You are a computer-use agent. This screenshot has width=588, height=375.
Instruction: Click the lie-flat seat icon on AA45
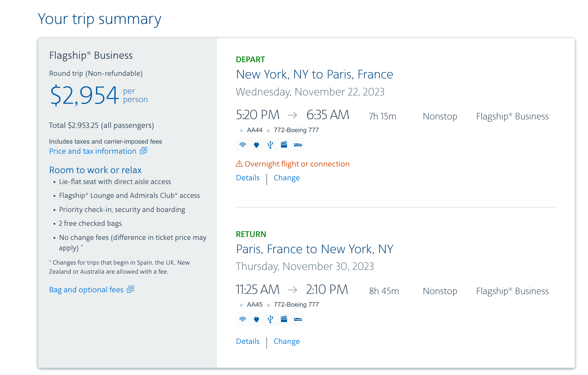pos(298,319)
